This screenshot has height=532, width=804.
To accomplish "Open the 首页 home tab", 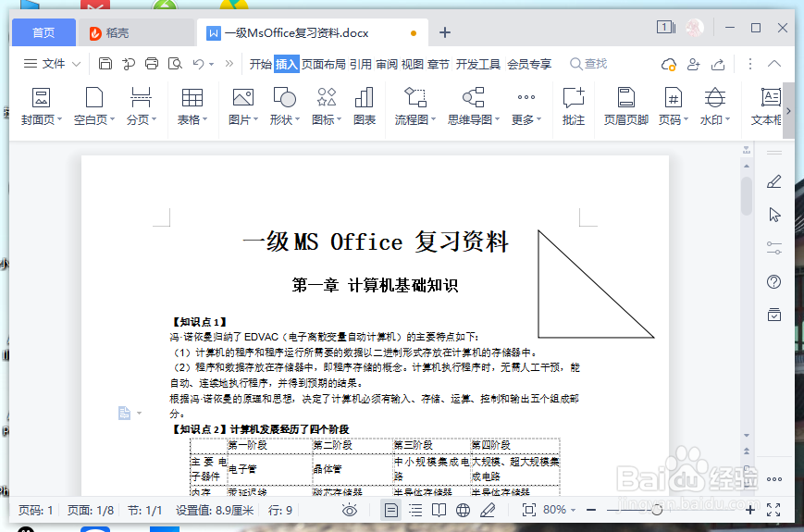I will coord(43,32).
